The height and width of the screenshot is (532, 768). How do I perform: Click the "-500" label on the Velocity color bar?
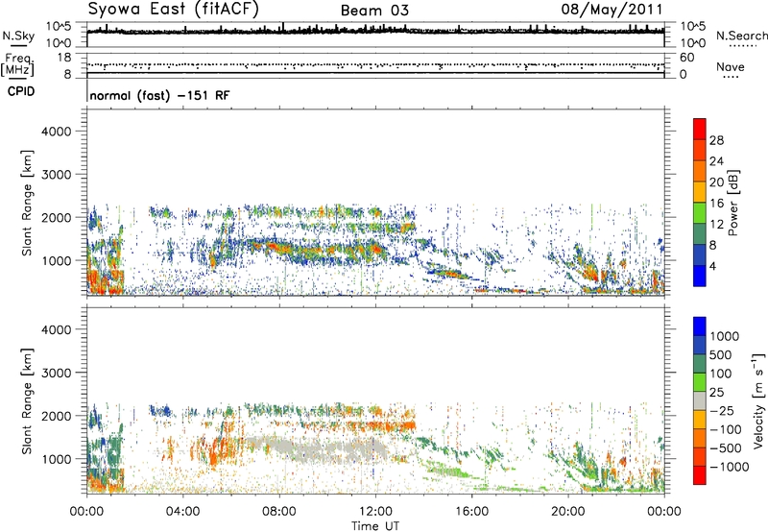coord(726,447)
